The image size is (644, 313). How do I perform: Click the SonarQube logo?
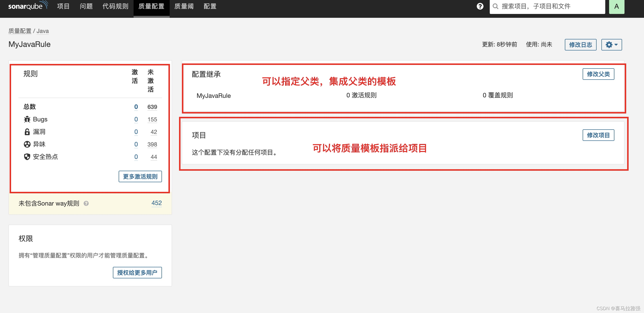click(x=28, y=6)
